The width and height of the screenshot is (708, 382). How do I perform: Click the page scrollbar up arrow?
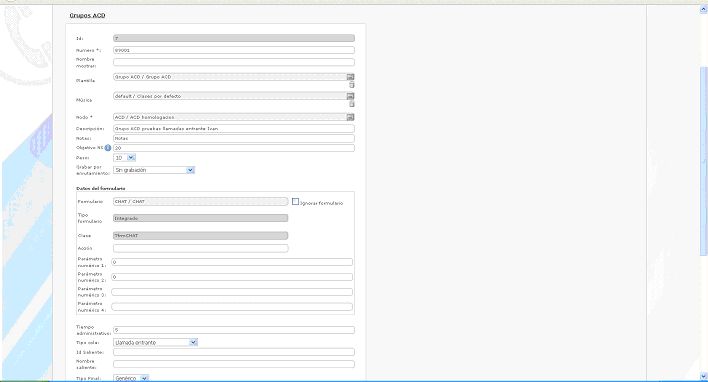point(703,9)
